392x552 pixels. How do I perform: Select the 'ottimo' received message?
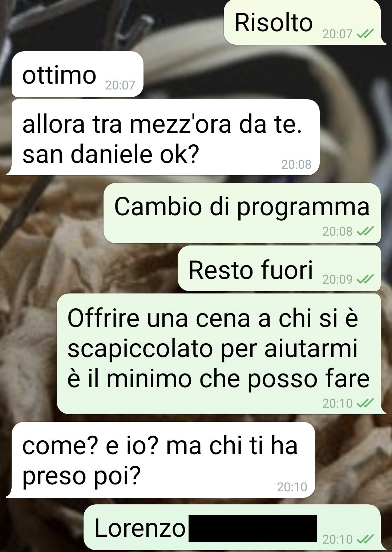coord(77,74)
